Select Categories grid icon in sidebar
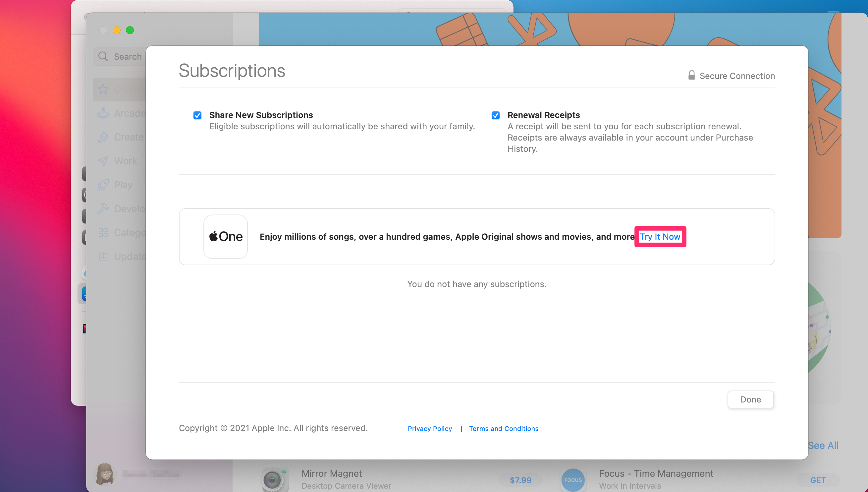 [x=103, y=232]
